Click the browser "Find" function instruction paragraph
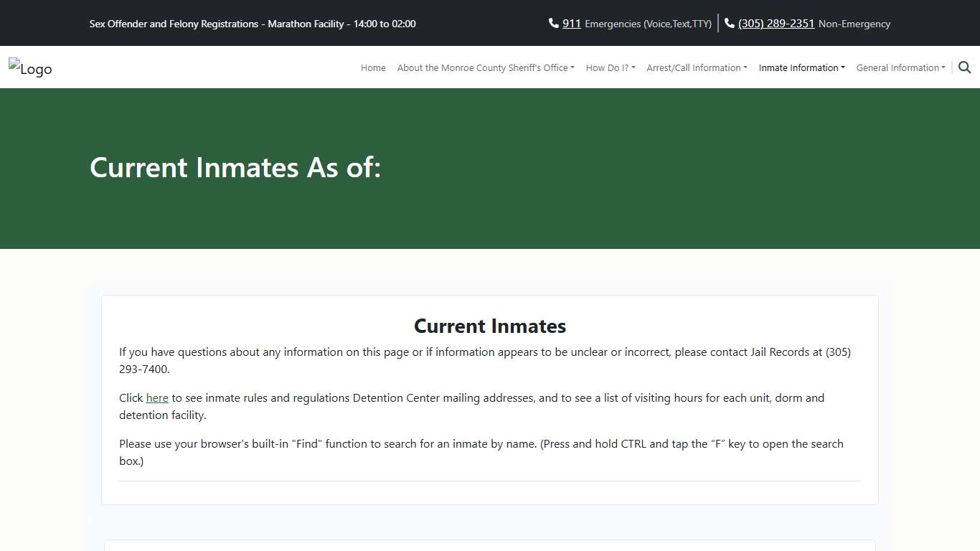 point(481,452)
